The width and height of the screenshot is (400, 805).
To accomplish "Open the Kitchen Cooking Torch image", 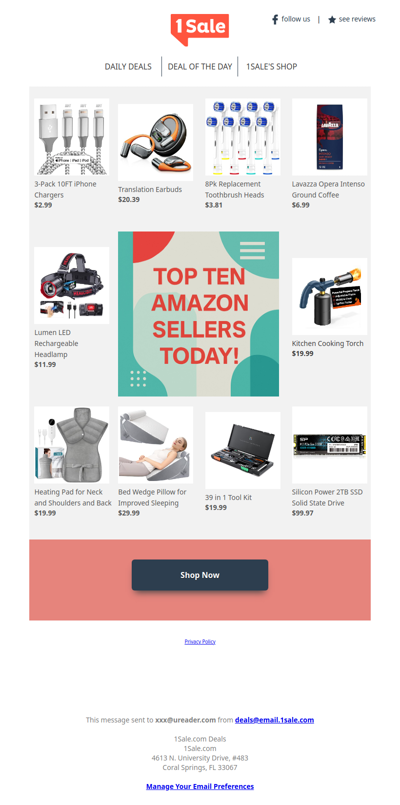I will (330, 296).
